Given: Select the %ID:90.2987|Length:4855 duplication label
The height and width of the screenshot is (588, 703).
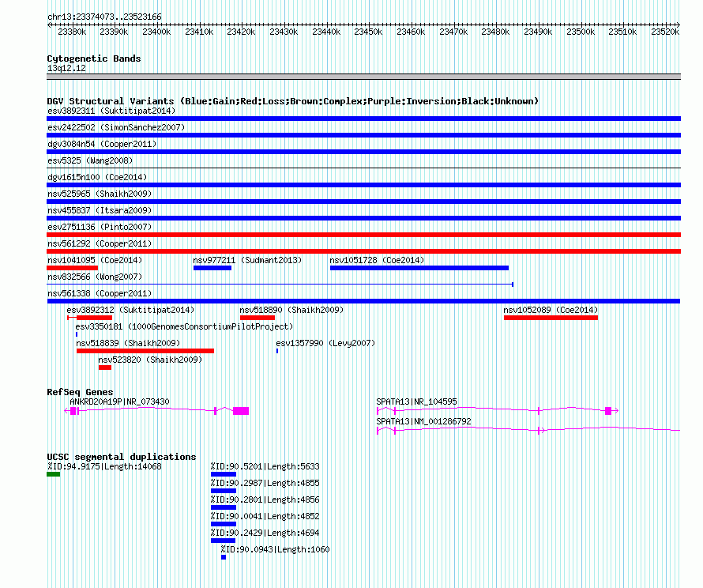Looking at the screenshot, I should point(265,483).
